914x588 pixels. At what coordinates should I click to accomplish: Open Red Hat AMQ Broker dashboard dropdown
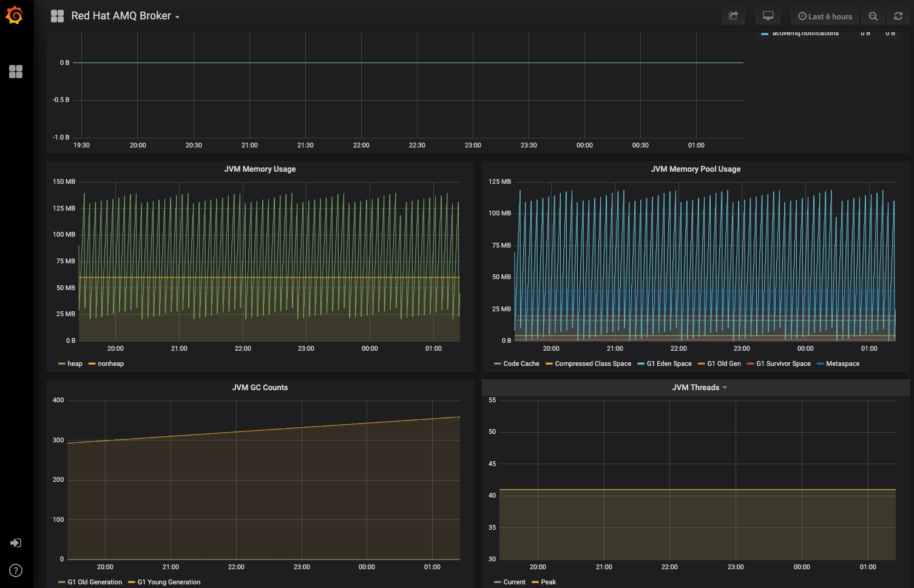click(125, 16)
